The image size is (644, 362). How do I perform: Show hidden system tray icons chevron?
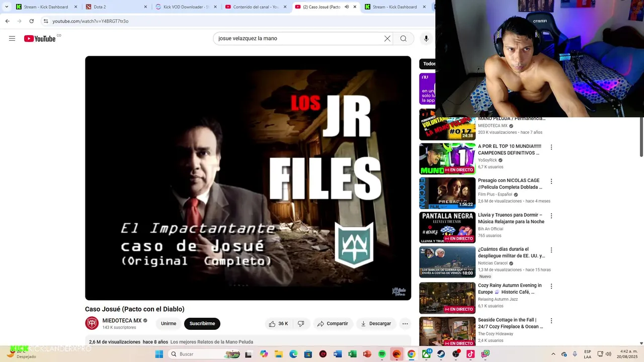553,354
